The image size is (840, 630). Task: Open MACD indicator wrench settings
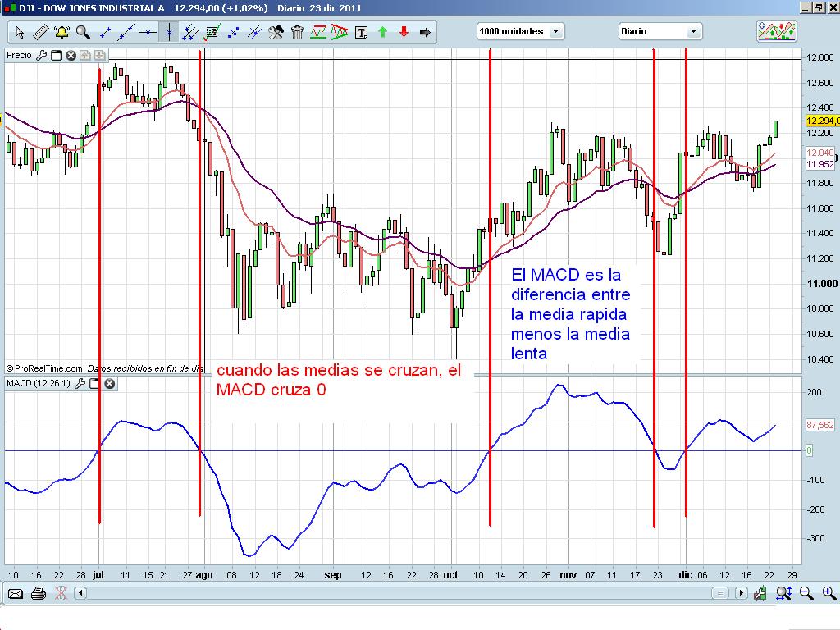click(x=80, y=384)
